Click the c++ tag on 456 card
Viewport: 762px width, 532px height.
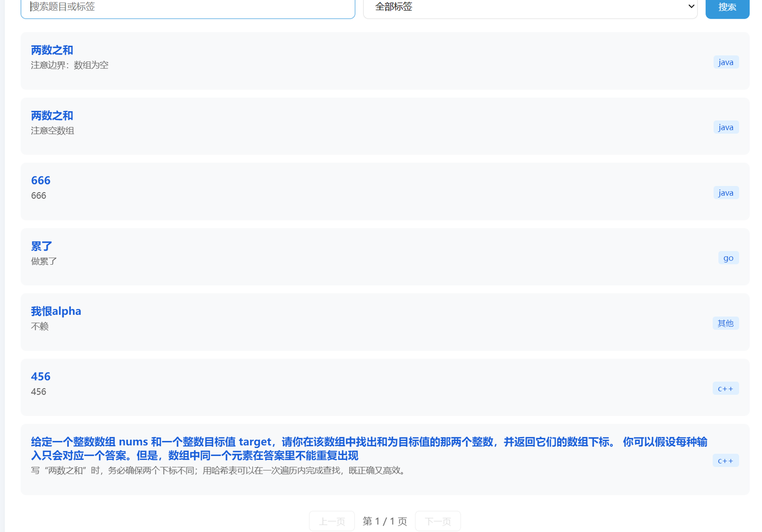point(726,389)
